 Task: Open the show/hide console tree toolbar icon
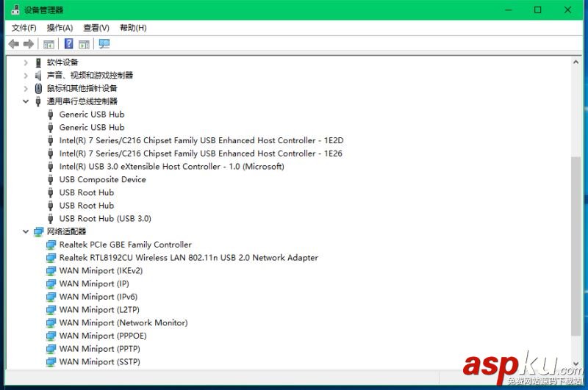(x=49, y=44)
